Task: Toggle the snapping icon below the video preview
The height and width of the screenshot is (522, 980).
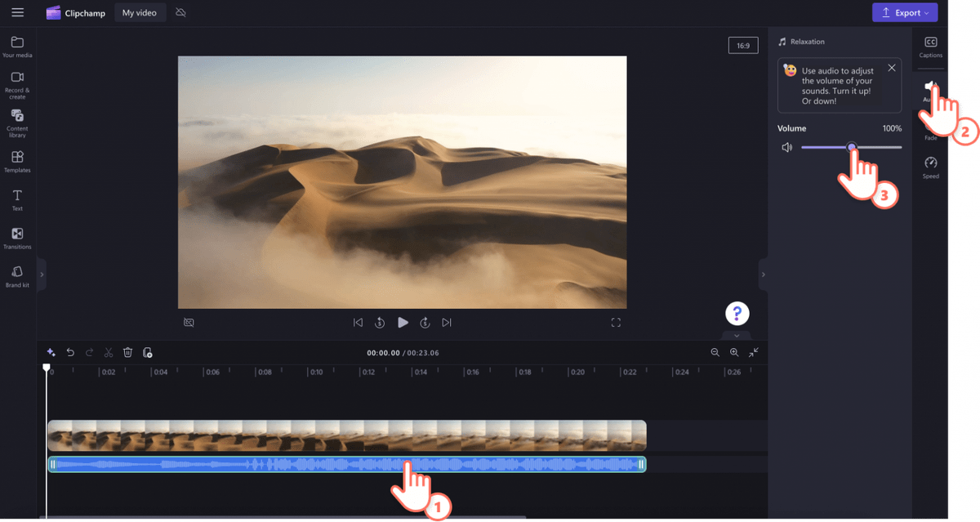Action: tap(189, 322)
